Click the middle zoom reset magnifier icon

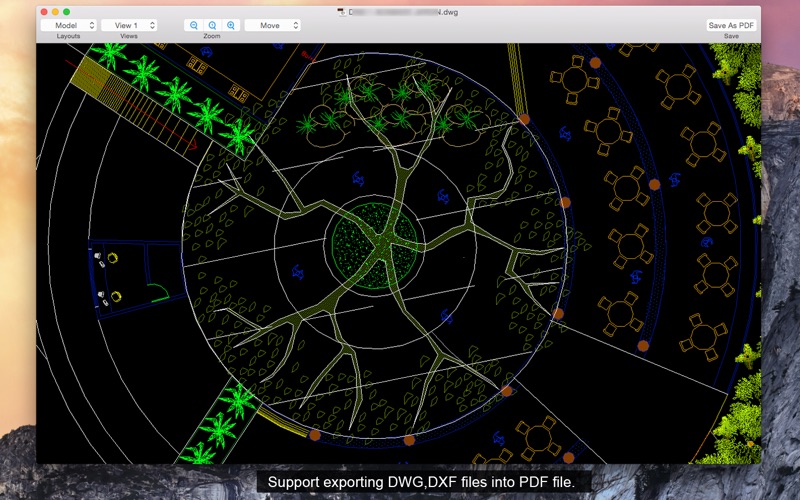pyautogui.click(x=212, y=25)
